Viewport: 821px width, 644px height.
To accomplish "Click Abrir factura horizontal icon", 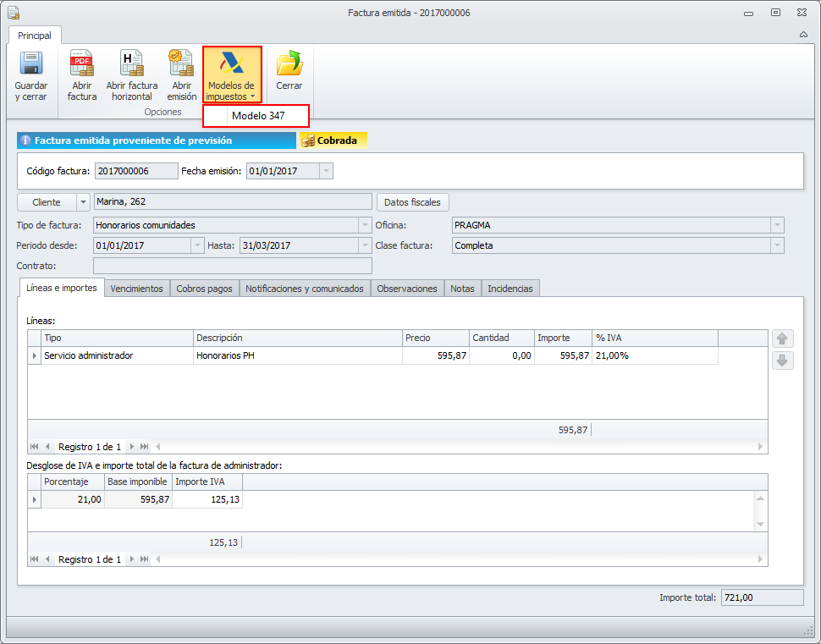I will point(132,64).
